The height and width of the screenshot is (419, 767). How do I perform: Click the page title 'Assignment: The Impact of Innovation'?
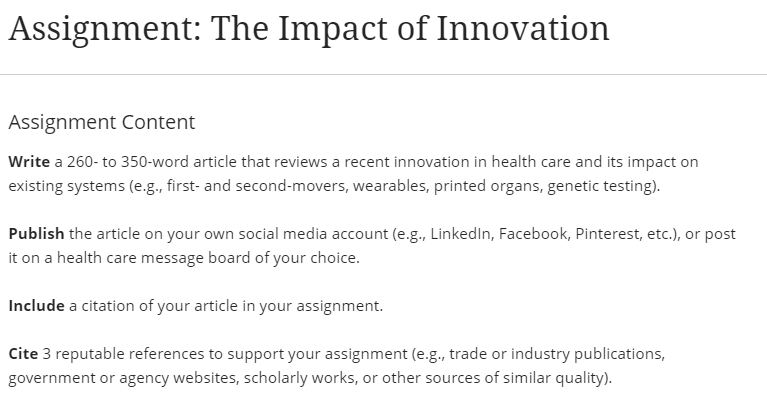click(x=309, y=29)
